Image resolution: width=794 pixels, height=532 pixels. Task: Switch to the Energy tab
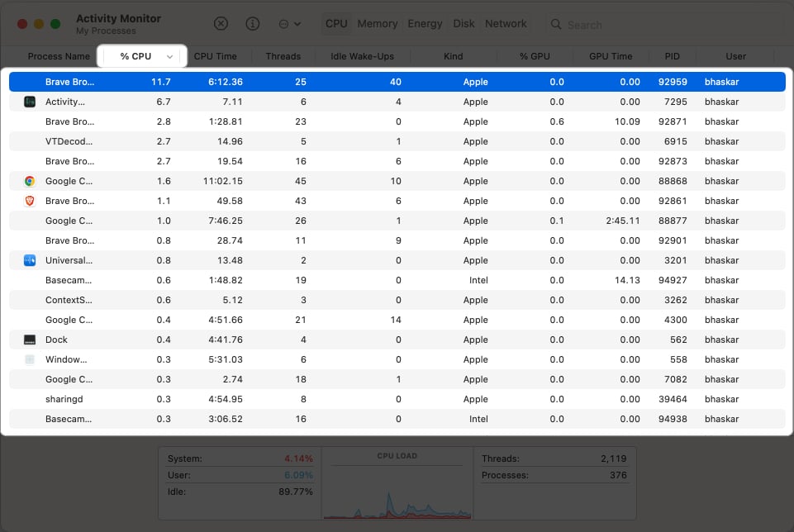[x=425, y=24]
